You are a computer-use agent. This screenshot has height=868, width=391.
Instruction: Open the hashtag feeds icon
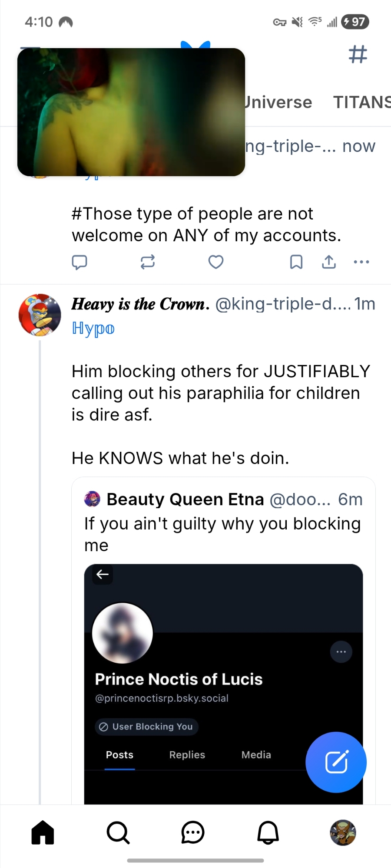pyautogui.click(x=358, y=55)
